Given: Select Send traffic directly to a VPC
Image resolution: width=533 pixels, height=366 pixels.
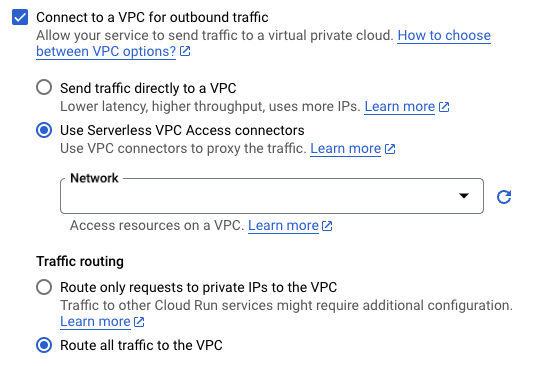Looking at the screenshot, I should tap(44, 88).
